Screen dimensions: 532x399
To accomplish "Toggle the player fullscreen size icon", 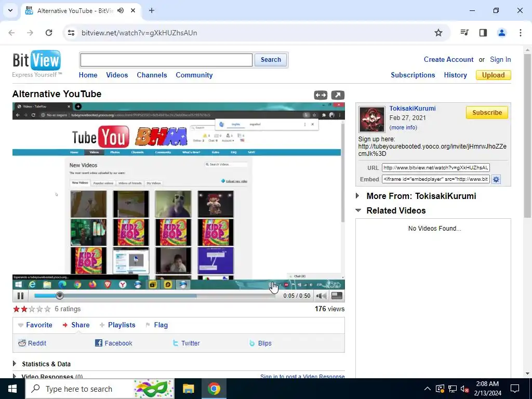I will 337,296.
